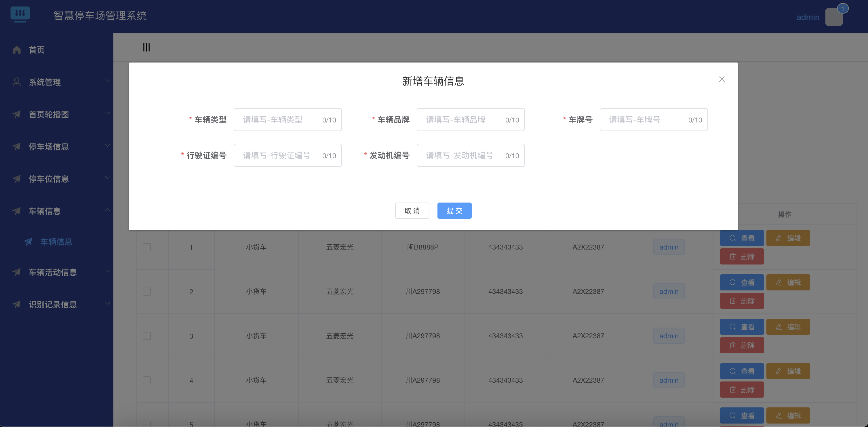Click the notification badge showing 1
868x427 pixels.
843,8
